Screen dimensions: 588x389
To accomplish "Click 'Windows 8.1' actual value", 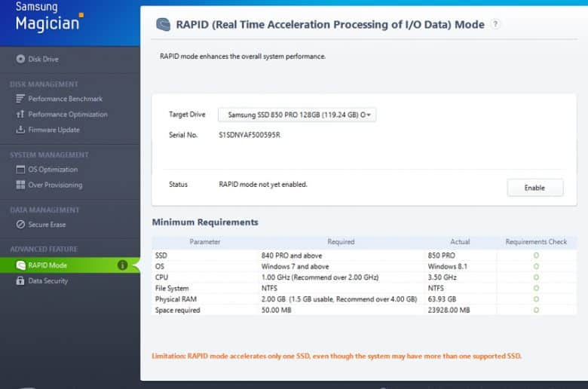I will (x=447, y=266).
